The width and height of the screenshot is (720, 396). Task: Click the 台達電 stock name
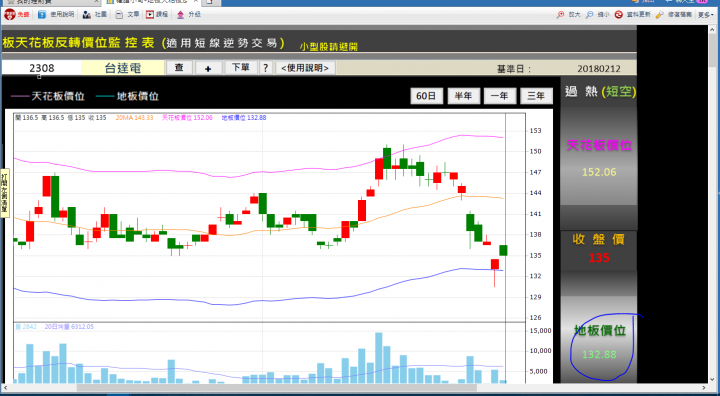tap(123, 68)
